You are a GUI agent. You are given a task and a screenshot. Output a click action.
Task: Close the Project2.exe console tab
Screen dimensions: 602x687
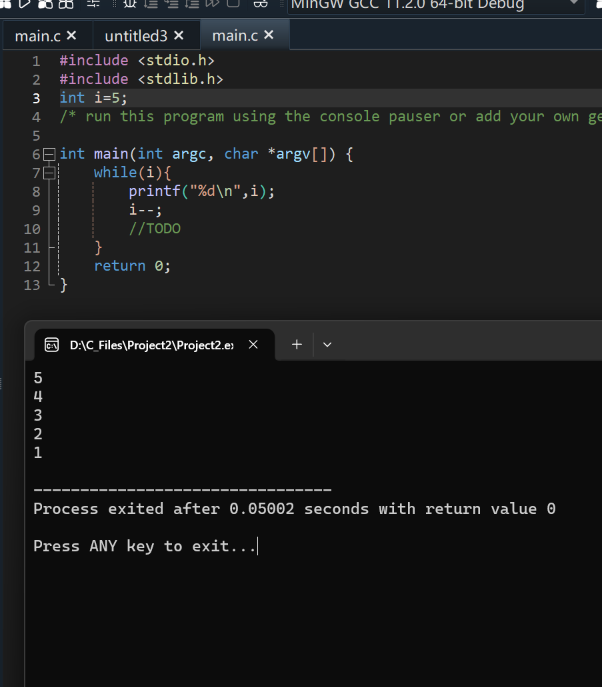pos(253,345)
